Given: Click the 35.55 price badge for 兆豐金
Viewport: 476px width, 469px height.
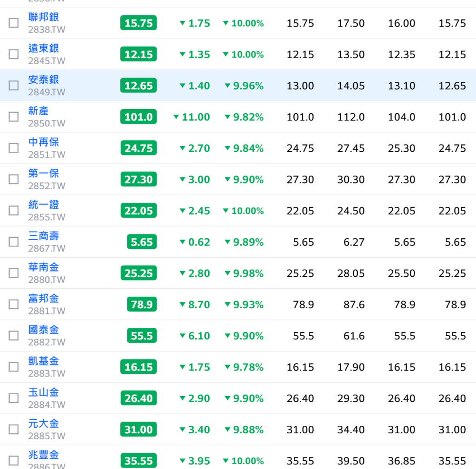Looking at the screenshot, I should [138, 461].
